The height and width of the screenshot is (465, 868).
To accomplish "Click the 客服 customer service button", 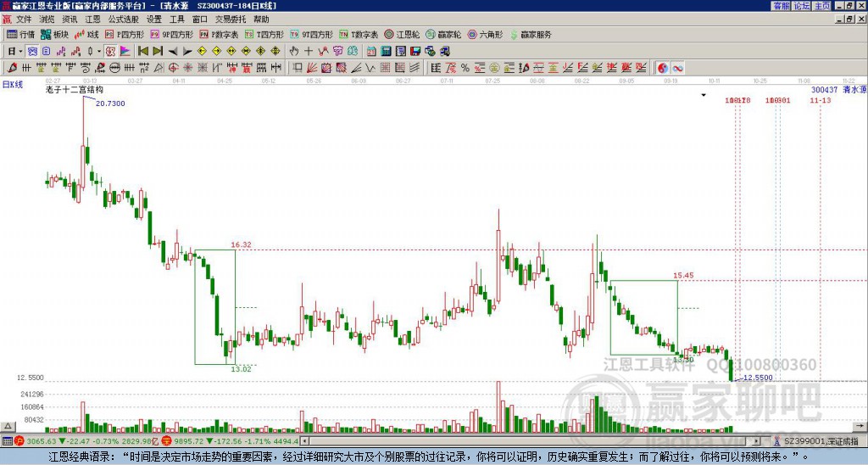I will pyautogui.click(x=782, y=6).
